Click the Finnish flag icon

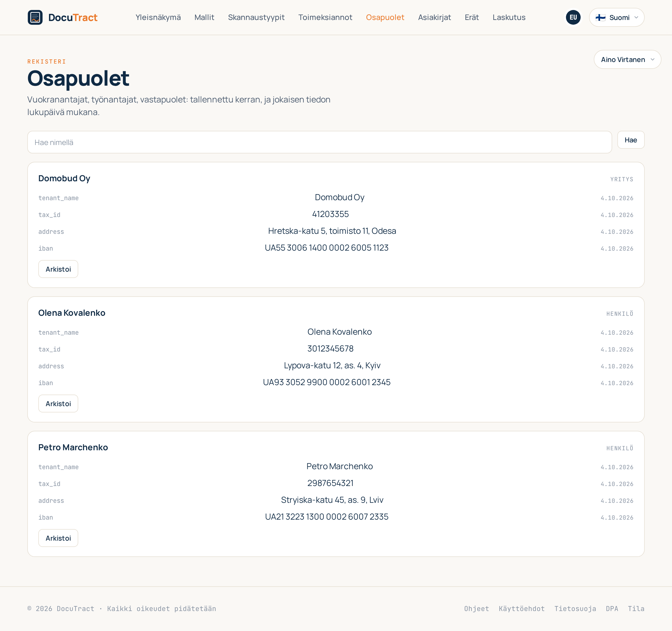point(600,18)
